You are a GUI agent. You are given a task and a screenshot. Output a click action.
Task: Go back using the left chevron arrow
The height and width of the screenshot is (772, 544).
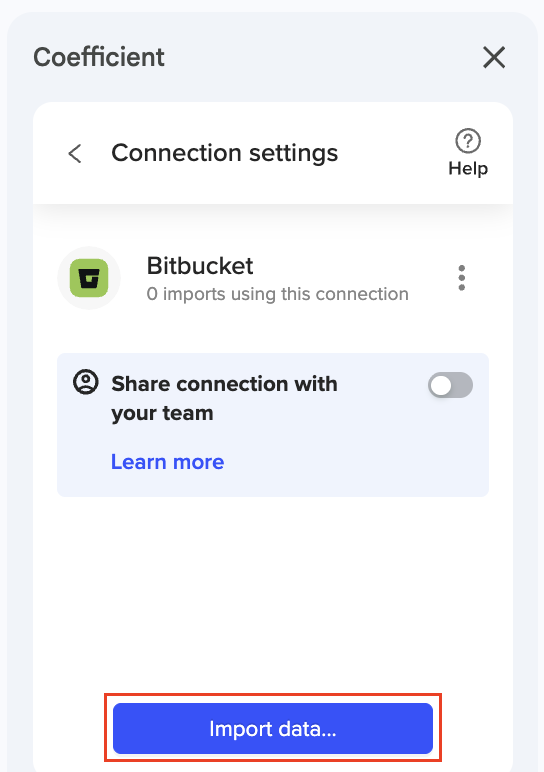pos(75,154)
